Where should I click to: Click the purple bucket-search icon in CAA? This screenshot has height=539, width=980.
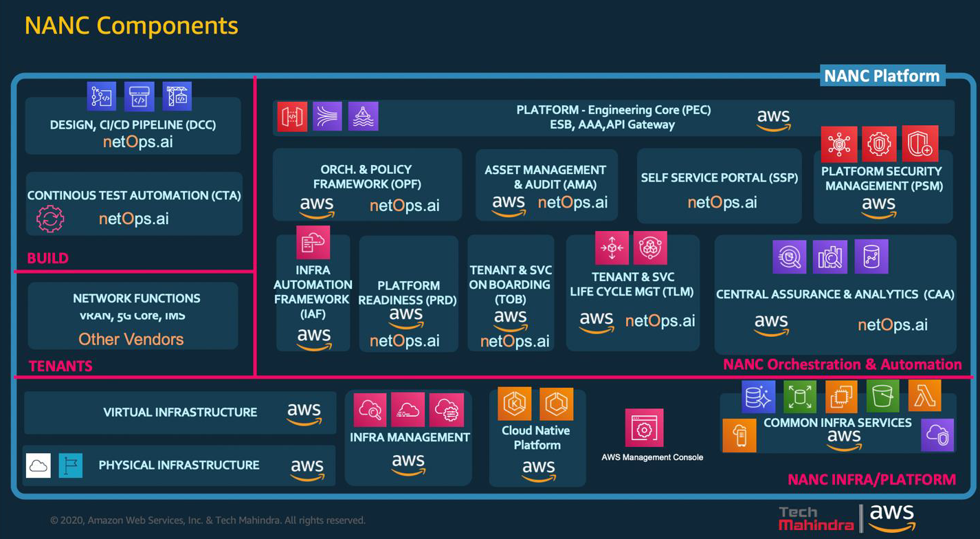[x=790, y=257]
